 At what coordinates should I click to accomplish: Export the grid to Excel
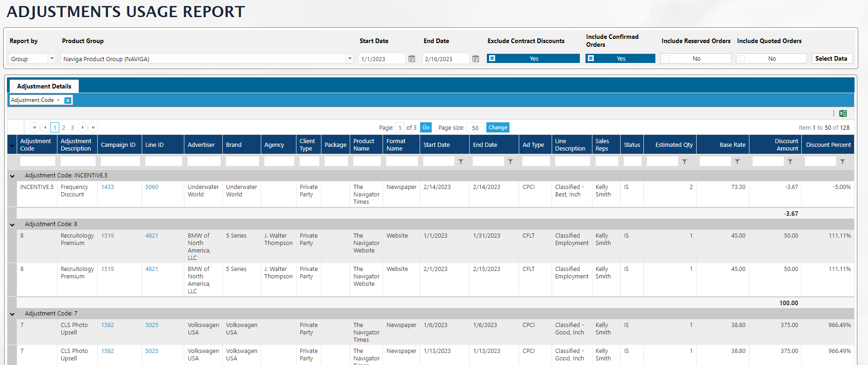(x=843, y=113)
